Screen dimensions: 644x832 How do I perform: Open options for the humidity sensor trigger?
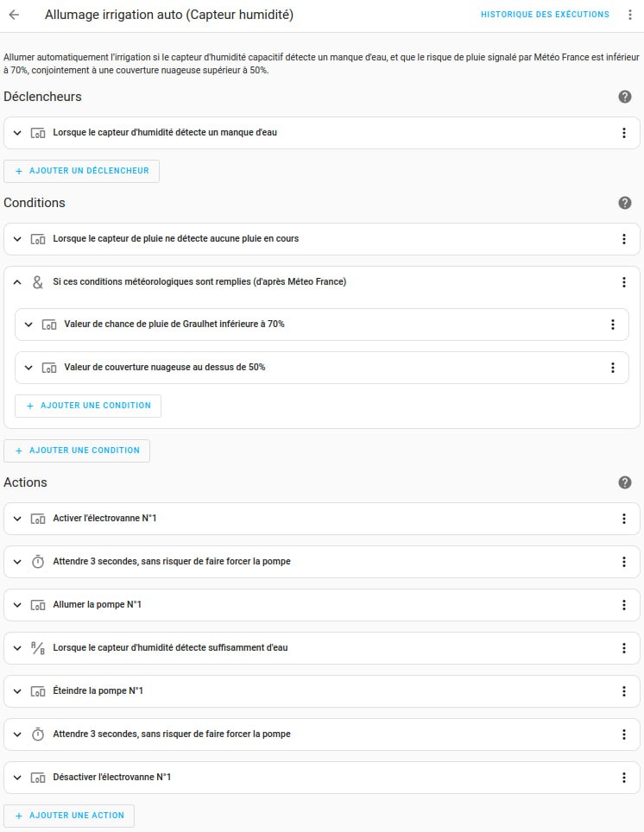point(624,133)
